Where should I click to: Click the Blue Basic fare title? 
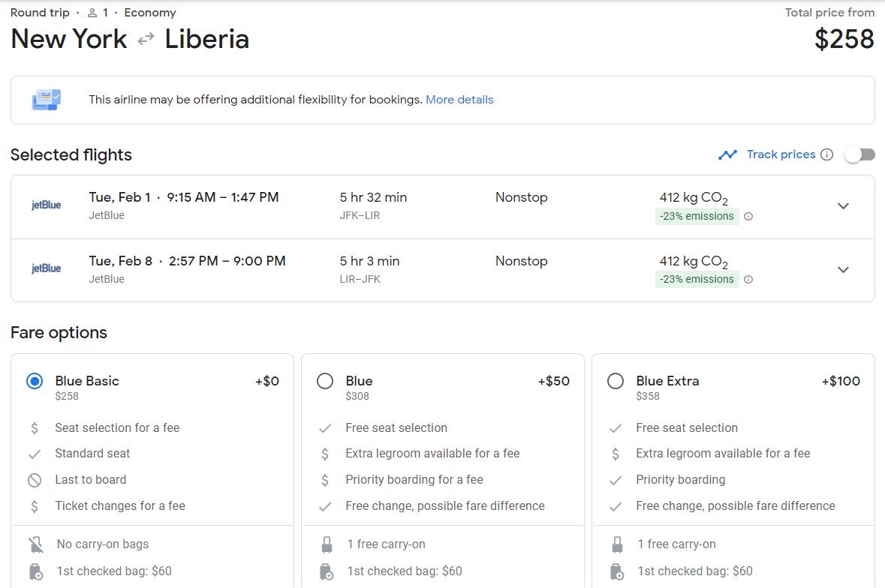(x=87, y=381)
